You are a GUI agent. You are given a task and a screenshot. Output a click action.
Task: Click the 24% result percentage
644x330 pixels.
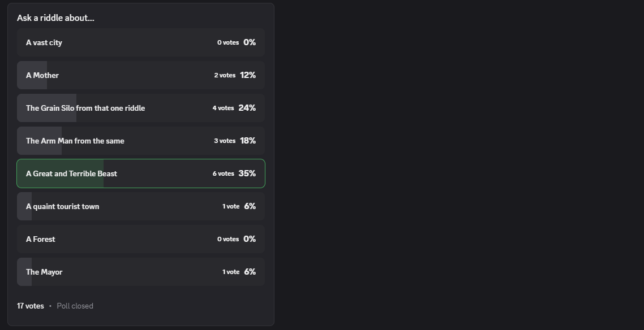[x=247, y=108]
